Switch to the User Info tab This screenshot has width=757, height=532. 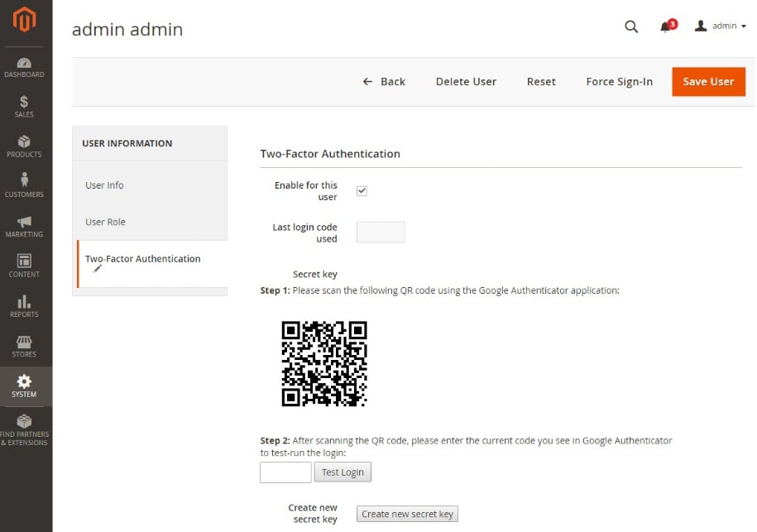[x=104, y=185]
